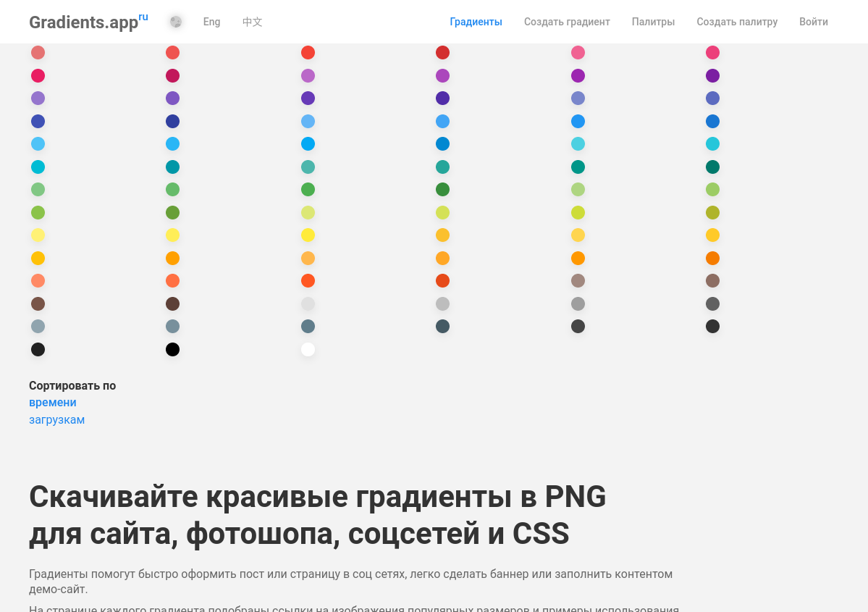
Task: Go to Создать градиент page
Action: [x=567, y=22]
